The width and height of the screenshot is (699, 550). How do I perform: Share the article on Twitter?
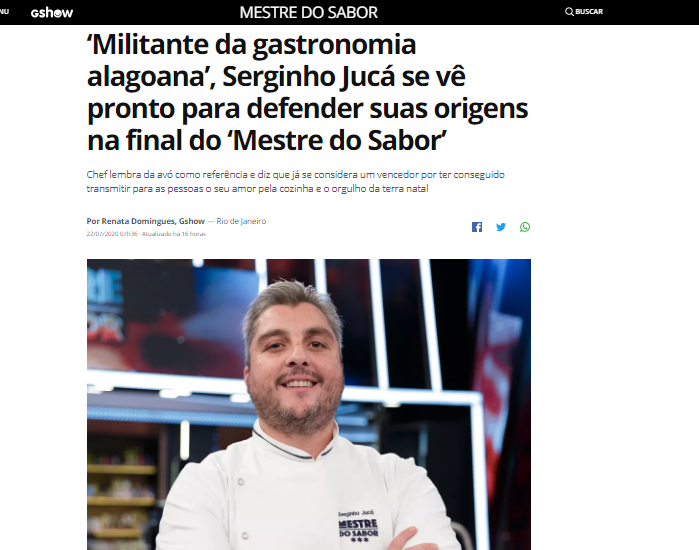(501, 227)
